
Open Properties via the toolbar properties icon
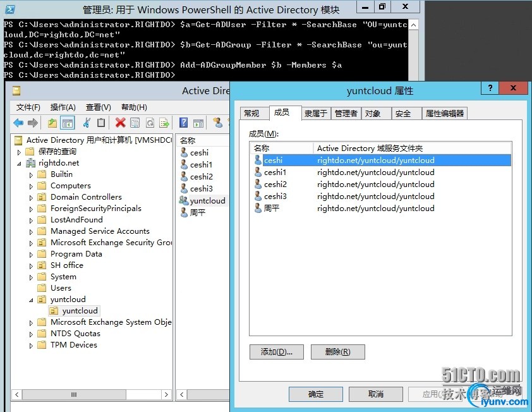coord(135,123)
